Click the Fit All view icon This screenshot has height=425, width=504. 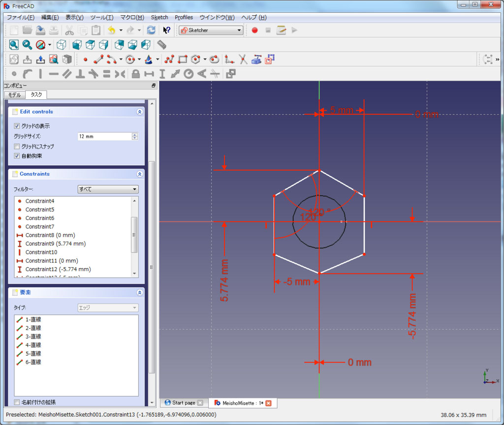pos(14,45)
